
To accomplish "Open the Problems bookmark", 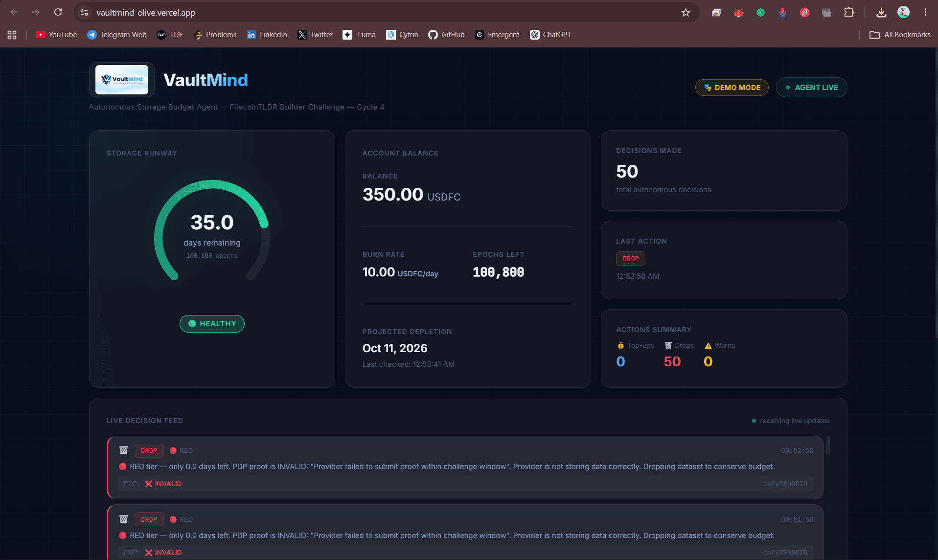I will pos(215,35).
